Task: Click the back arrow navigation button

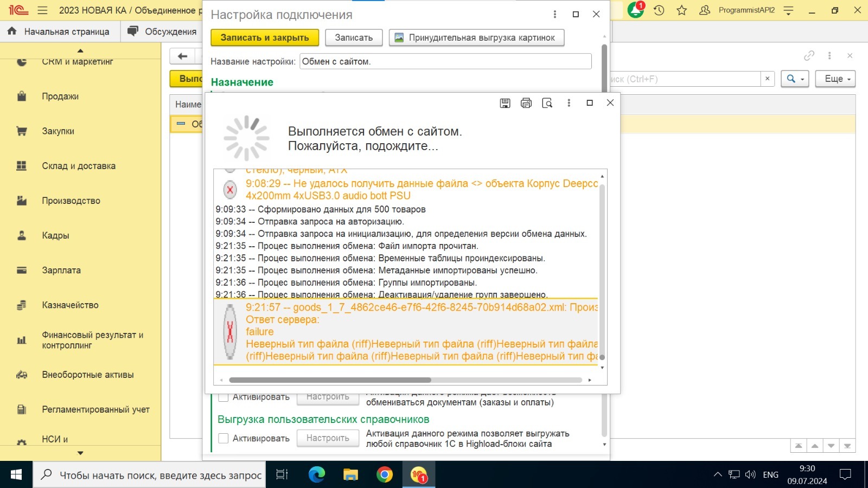Action: [x=183, y=56]
